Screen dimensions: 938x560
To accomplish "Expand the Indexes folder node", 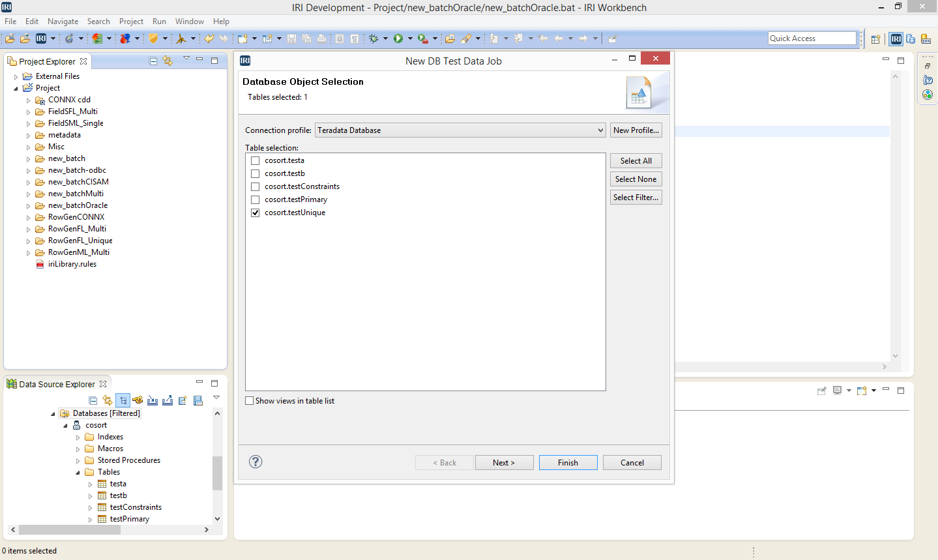I will 78,437.
